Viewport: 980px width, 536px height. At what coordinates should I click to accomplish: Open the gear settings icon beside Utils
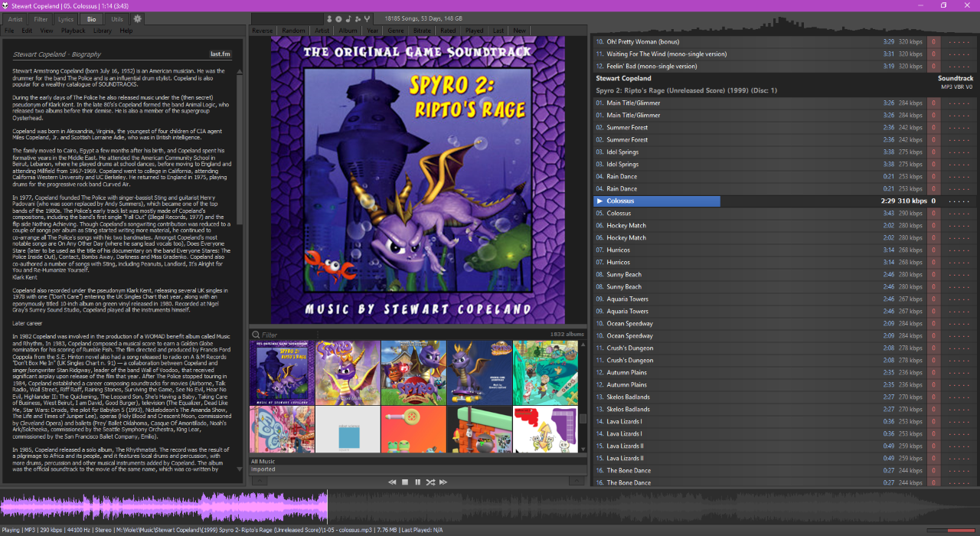pyautogui.click(x=138, y=18)
